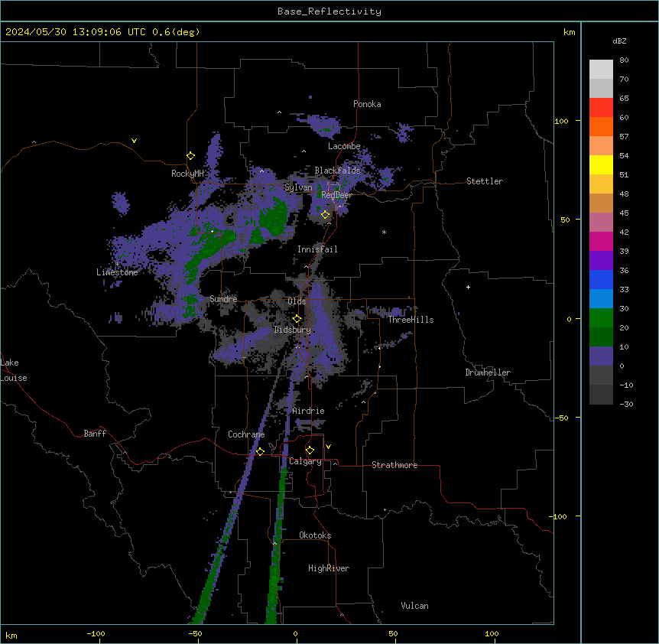Select the -100 tick on the bottom axis
Viewport: 659px width, 644px height.
coord(96,634)
